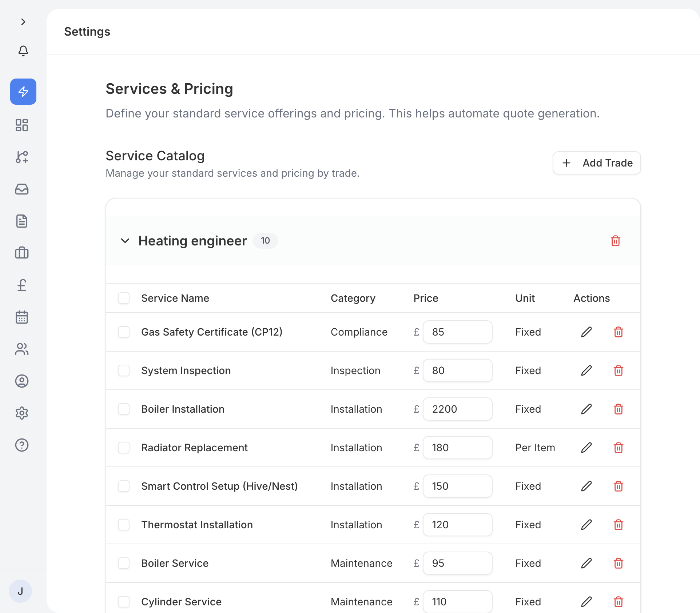
Task: Open the inbox tray icon
Action: [21, 189]
